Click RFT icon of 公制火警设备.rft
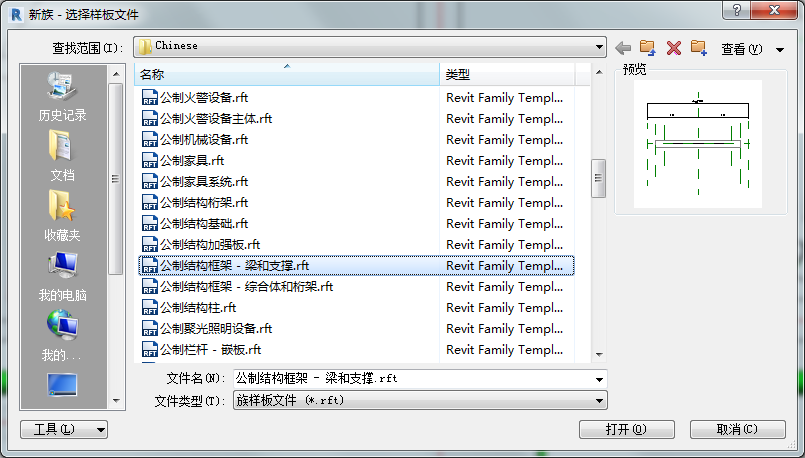 (x=149, y=98)
